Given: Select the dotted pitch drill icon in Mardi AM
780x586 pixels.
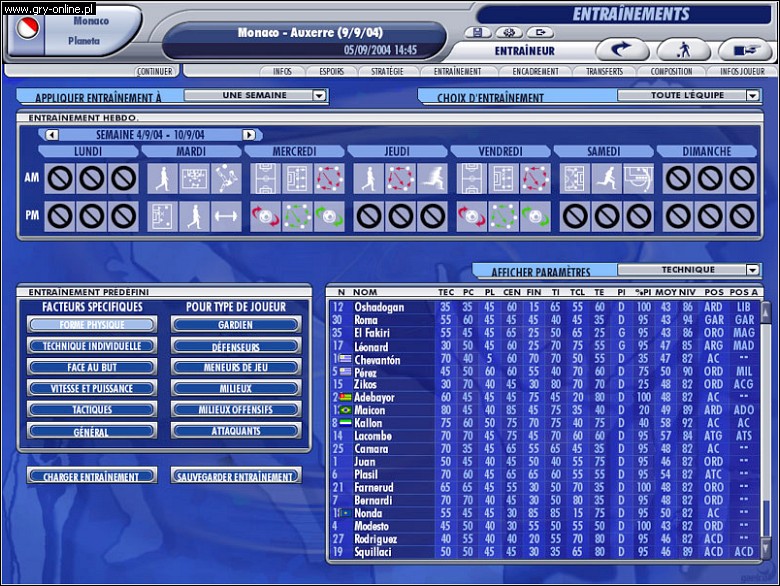Looking at the screenshot, I should (x=195, y=179).
